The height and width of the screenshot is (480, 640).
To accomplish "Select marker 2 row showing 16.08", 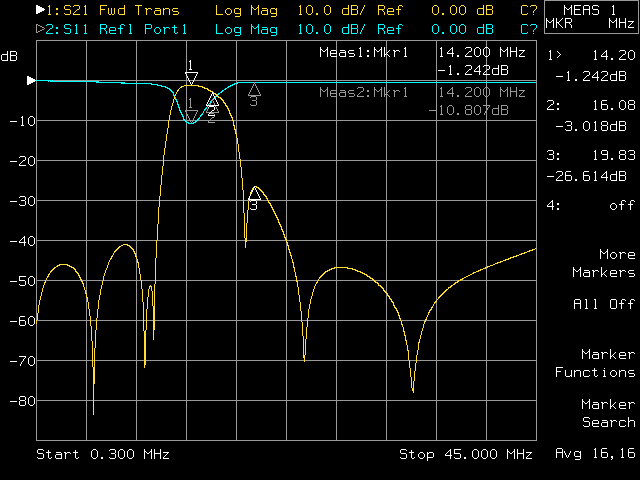I will point(591,105).
